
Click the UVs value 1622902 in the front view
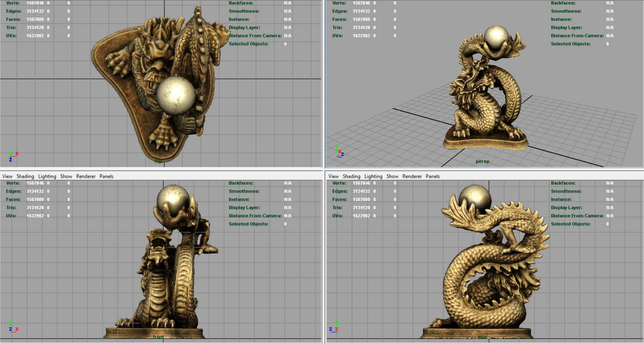click(x=35, y=216)
